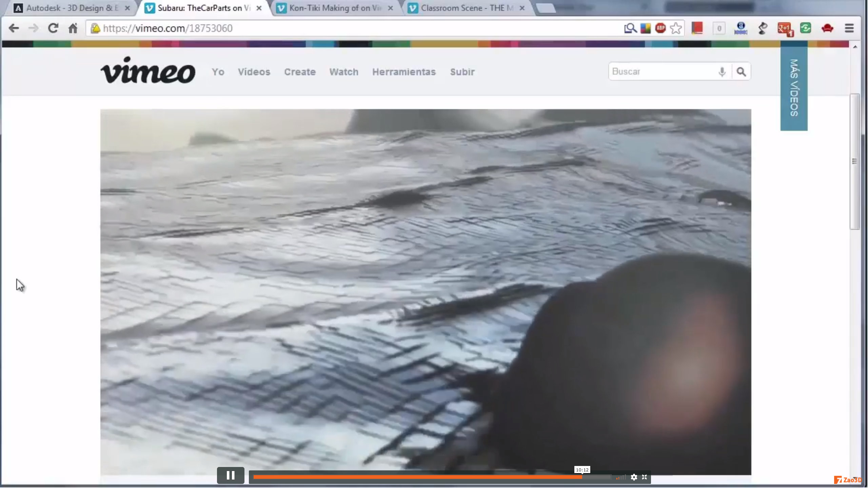
Task: Click the green sync extension icon
Action: [806, 28]
